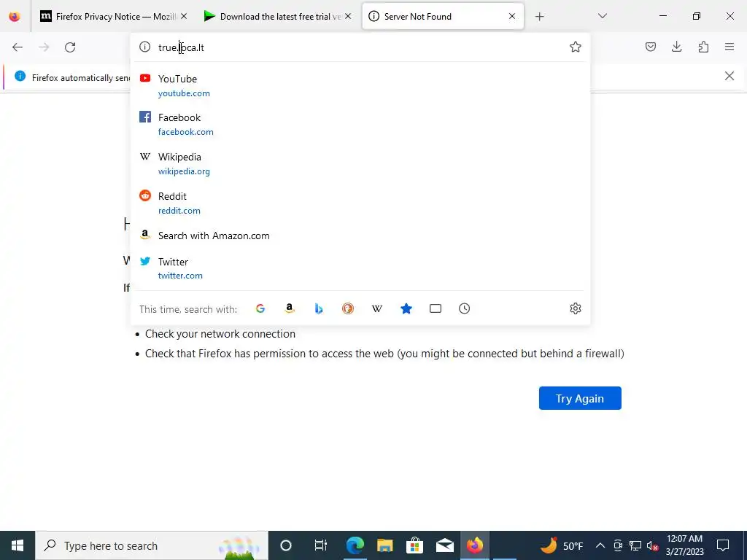Open search settings gear
The width and height of the screenshot is (747, 560).
point(576,308)
